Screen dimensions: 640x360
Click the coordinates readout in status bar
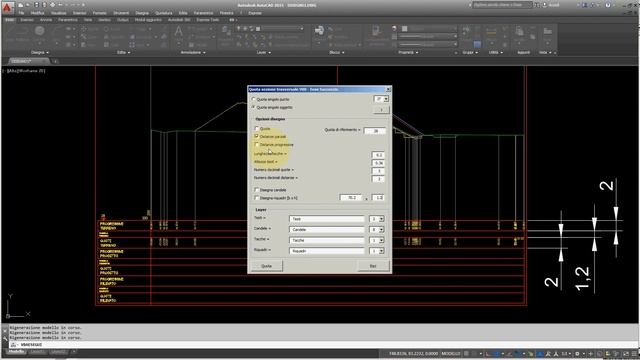413,353
